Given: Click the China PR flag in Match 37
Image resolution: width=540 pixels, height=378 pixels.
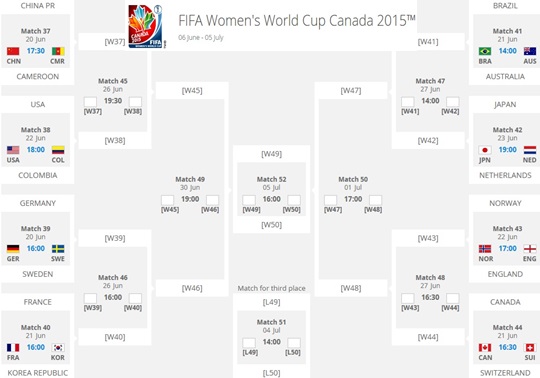Looking at the screenshot, I should [13, 51].
